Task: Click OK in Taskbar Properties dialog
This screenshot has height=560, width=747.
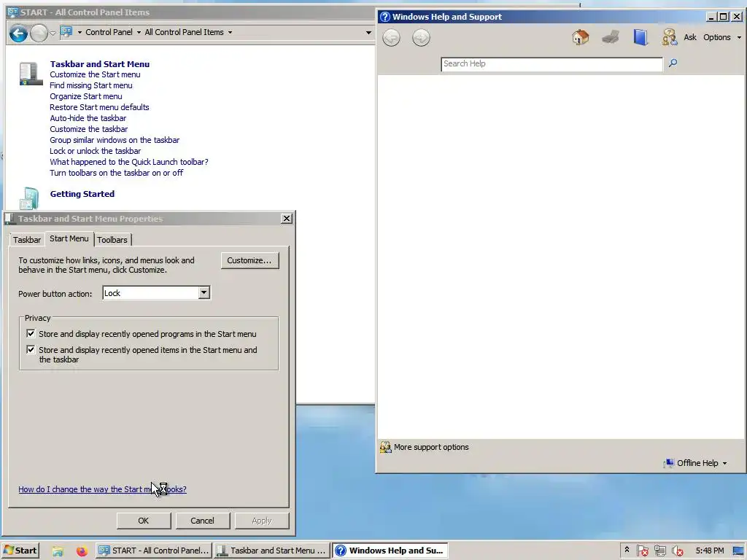Action: [144, 521]
